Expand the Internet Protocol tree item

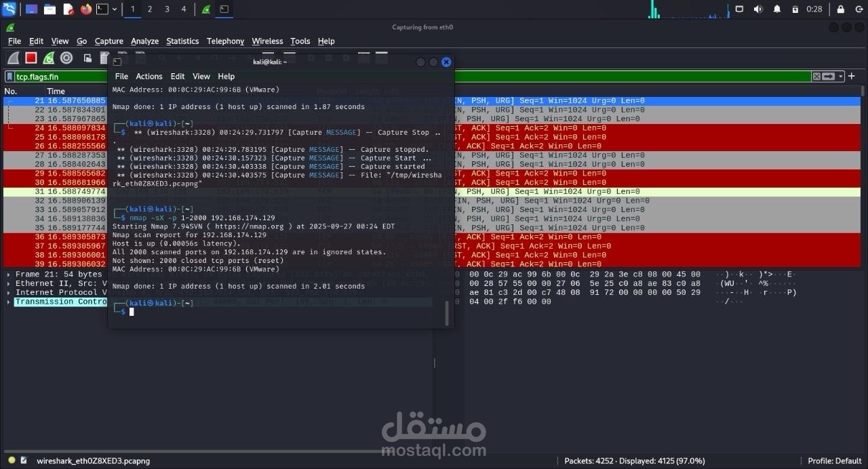click(8, 292)
